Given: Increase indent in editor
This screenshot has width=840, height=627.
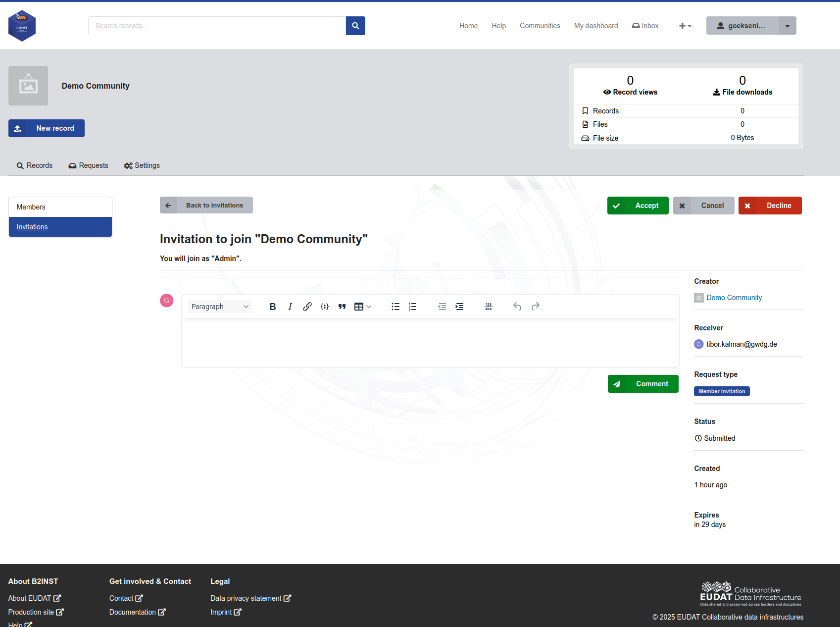Looking at the screenshot, I should pos(459,307).
